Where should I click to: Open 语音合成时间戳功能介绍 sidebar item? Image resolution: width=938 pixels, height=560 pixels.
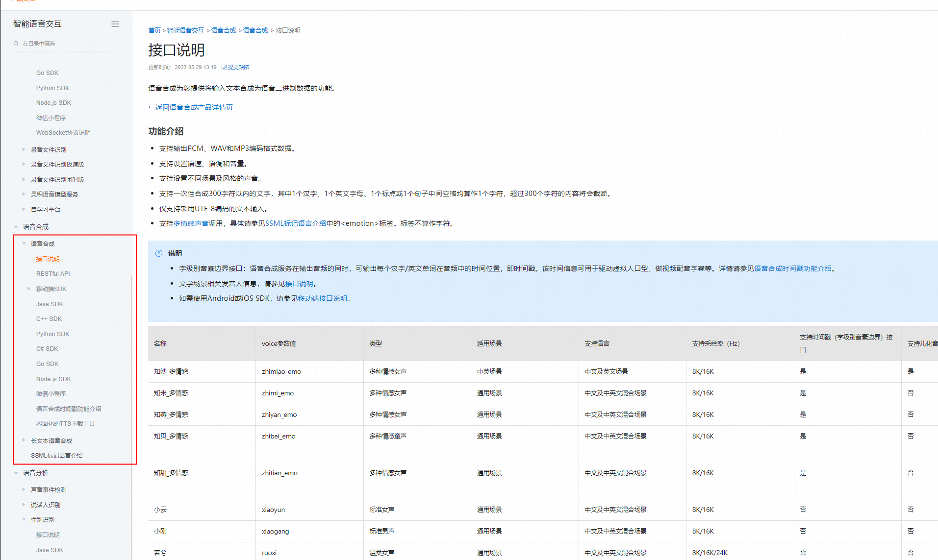point(69,409)
